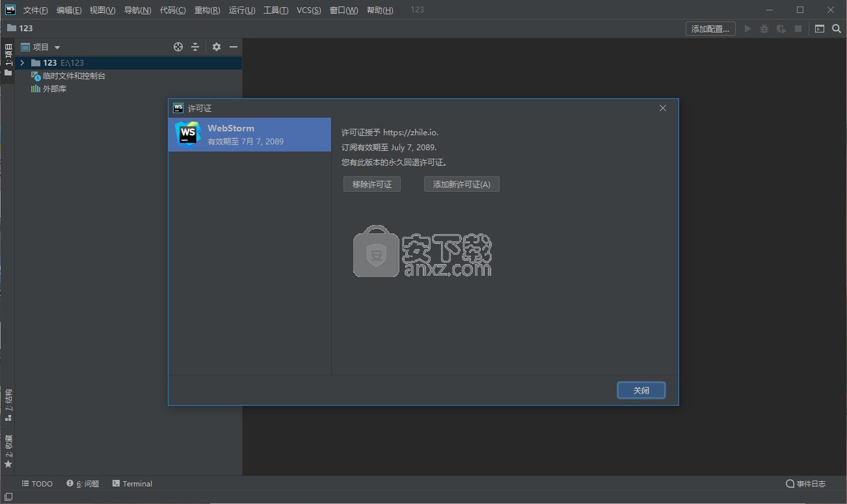Screen dimensions: 847x504
Task: Click the 许可证 dialog title icon
Action: coord(178,108)
